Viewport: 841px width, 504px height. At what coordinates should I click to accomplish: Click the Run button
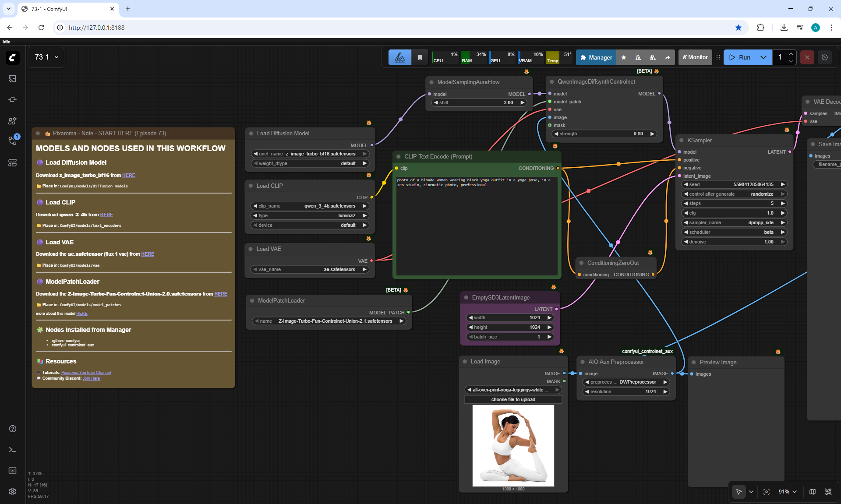pos(739,57)
